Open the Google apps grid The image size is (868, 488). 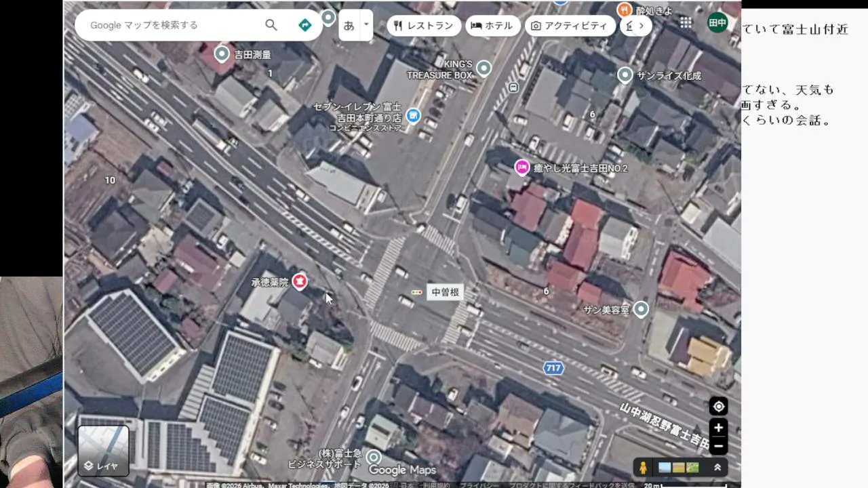(686, 22)
